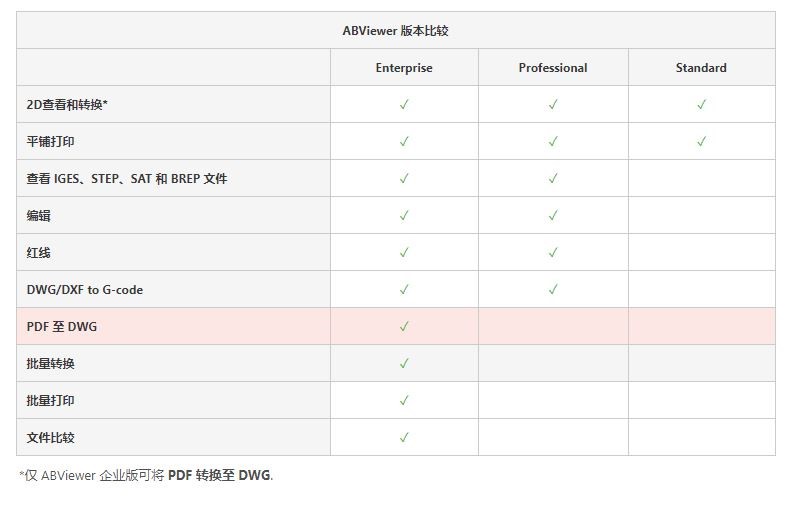
Task: Click the Professional checkmark for DWG/DXF to G-code
Action: (x=553, y=289)
